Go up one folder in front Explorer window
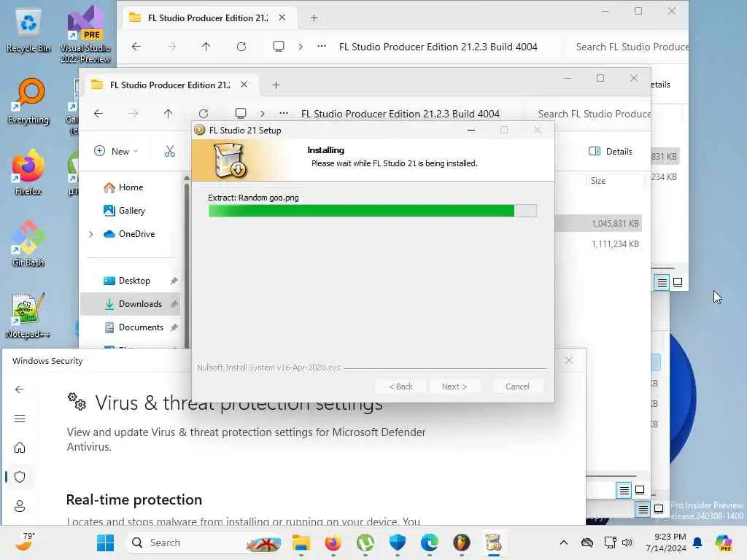The width and height of the screenshot is (747, 560). [x=168, y=114]
